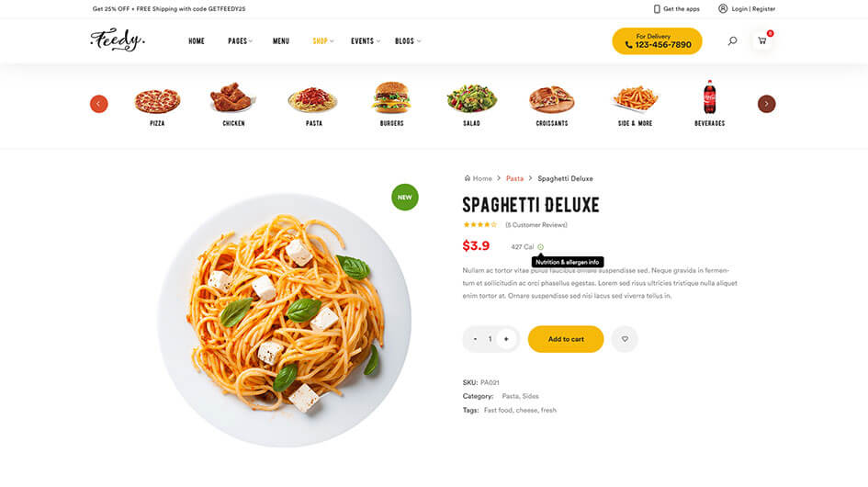Click the nutrition info icon beside 427 Cal
The image size is (868, 487).
pyautogui.click(x=540, y=247)
